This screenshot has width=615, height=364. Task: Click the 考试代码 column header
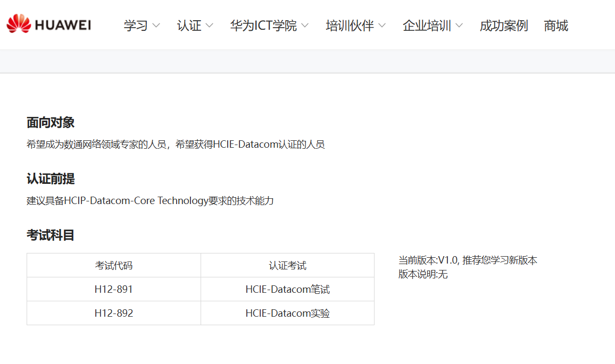(114, 266)
